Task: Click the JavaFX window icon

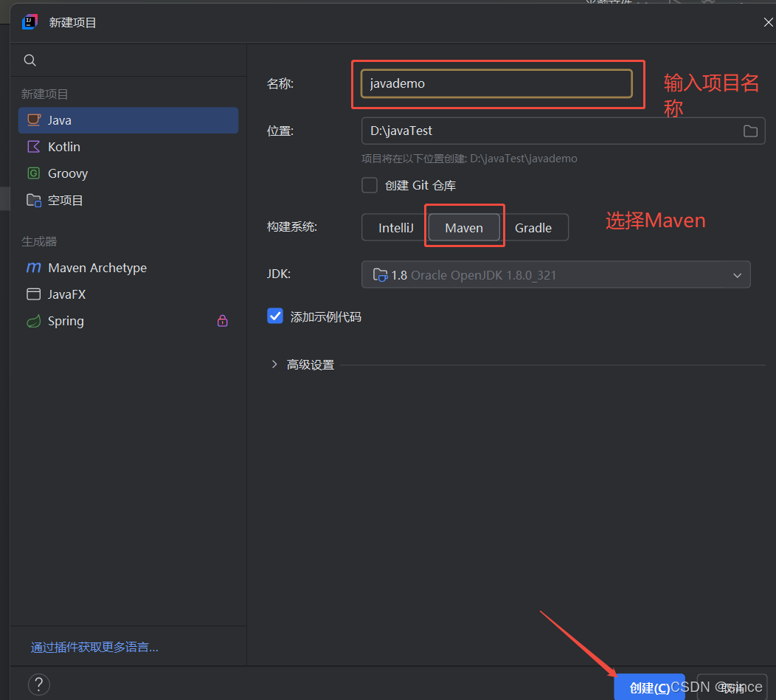Action: click(34, 294)
